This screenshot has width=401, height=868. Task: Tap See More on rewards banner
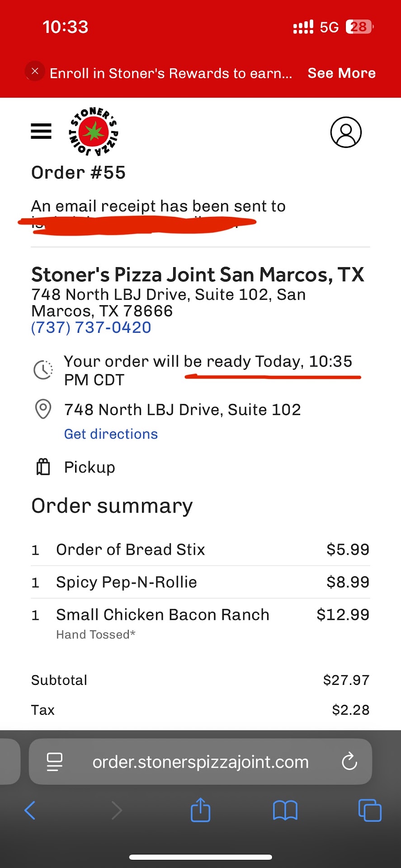341,73
